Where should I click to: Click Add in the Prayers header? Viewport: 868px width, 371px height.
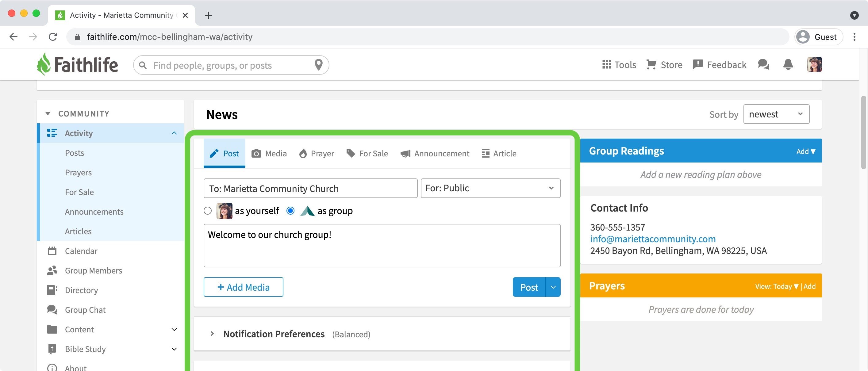[809, 286]
